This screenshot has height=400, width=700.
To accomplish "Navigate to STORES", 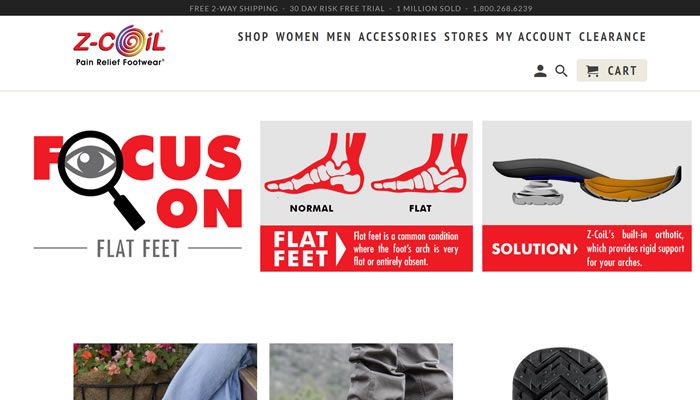I will tap(466, 37).
